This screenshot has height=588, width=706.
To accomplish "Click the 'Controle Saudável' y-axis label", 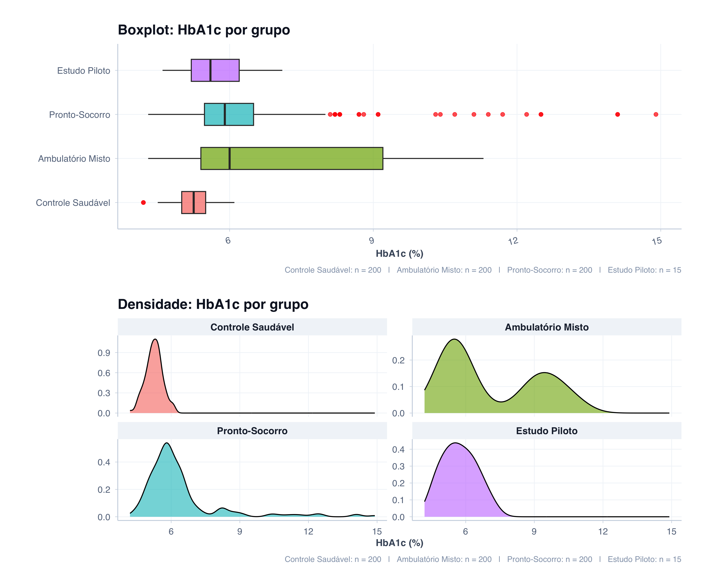I will (x=73, y=203).
